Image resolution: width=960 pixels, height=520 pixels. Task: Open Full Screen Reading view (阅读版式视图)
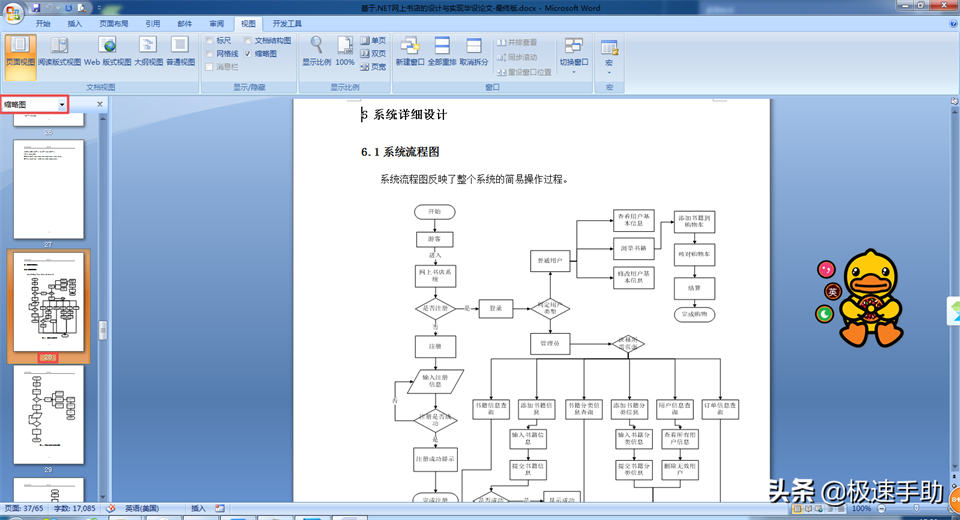(x=59, y=50)
